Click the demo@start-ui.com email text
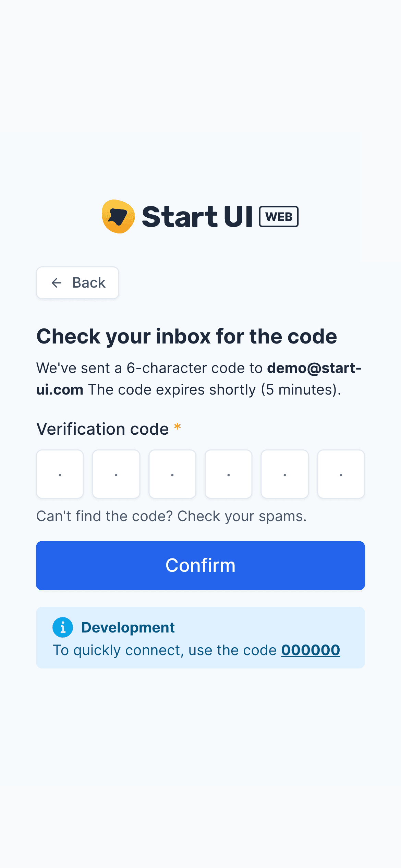This screenshot has width=401, height=868. tap(314, 368)
